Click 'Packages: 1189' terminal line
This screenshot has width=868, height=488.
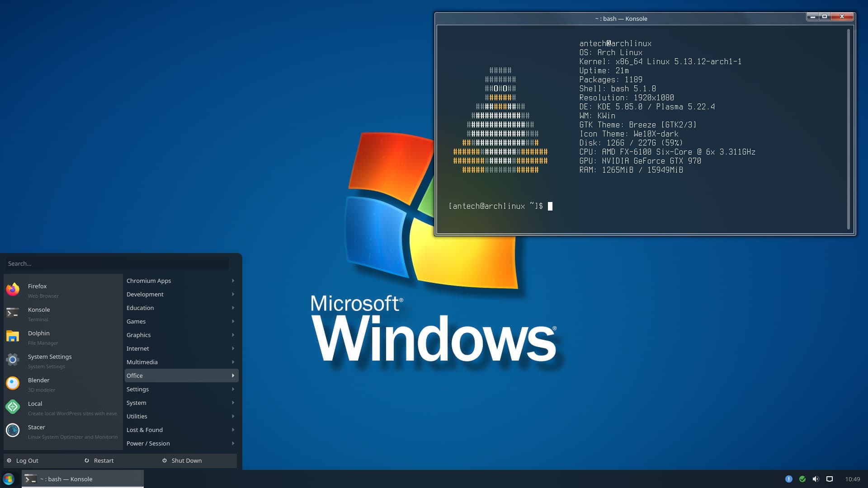[x=611, y=80]
